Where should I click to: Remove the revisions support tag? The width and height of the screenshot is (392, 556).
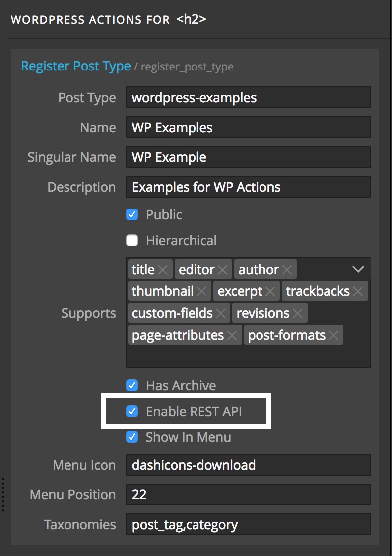(x=298, y=313)
